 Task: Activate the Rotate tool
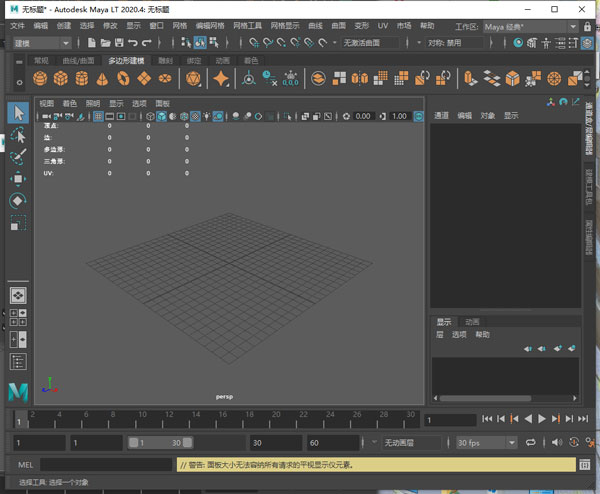click(18, 201)
